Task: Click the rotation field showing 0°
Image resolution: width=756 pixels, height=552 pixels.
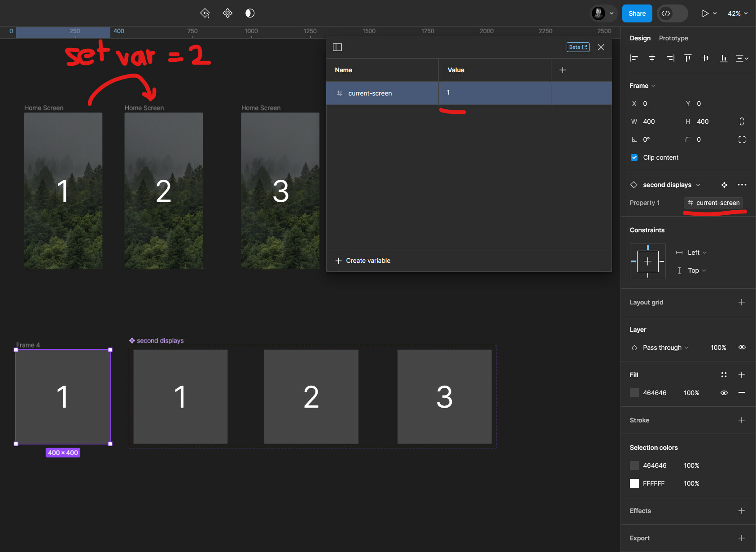Action: click(x=652, y=139)
